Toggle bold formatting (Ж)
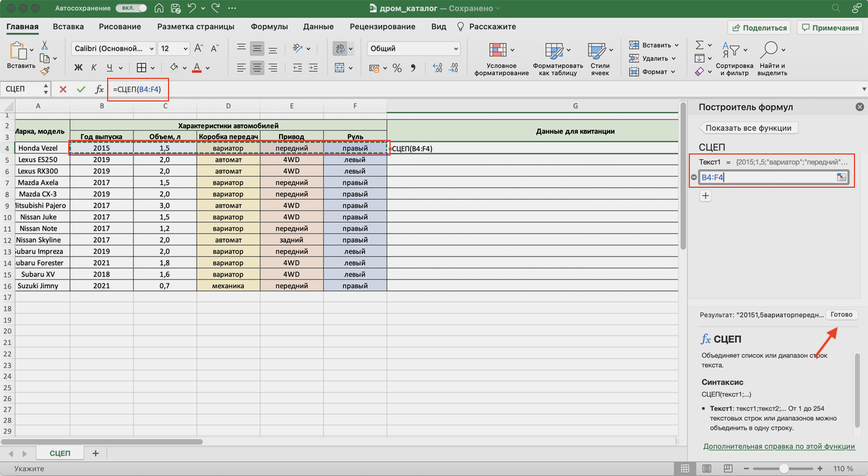 point(78,68)
